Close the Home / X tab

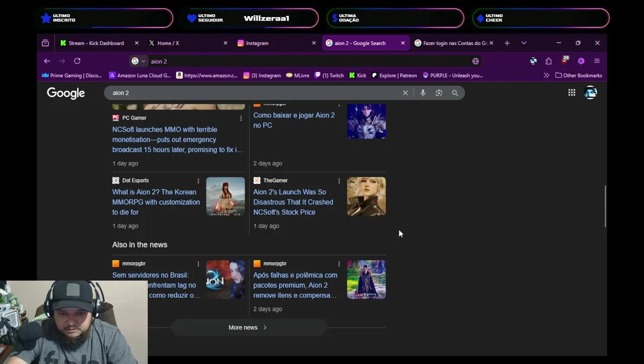[x=225, y=43]
